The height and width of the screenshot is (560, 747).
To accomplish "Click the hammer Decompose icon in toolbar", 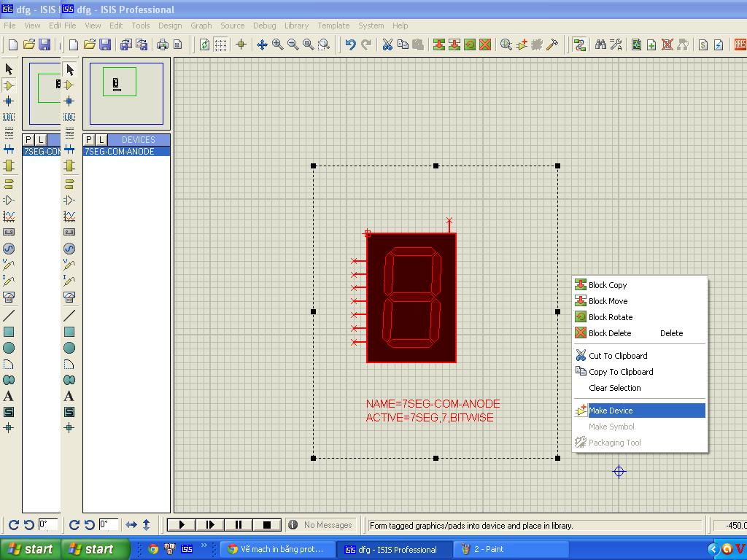I will coord(552,44).
